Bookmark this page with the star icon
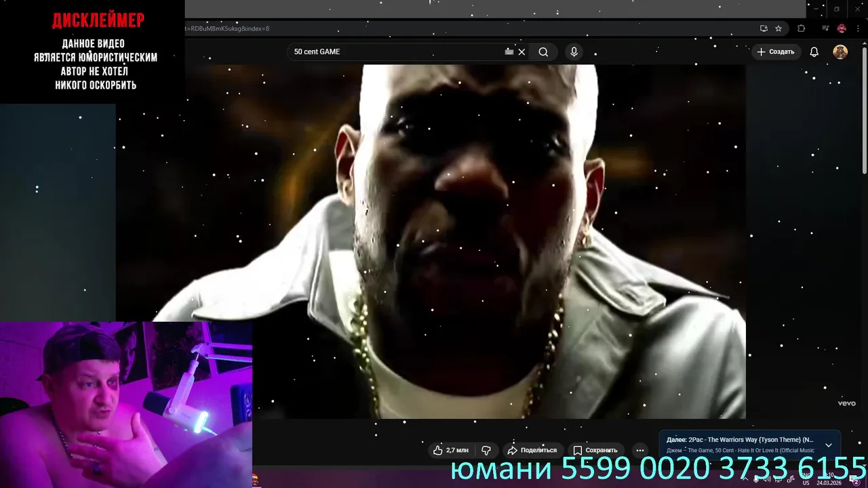The height and width of the screenshot is (488, 868). coord(778,28)
